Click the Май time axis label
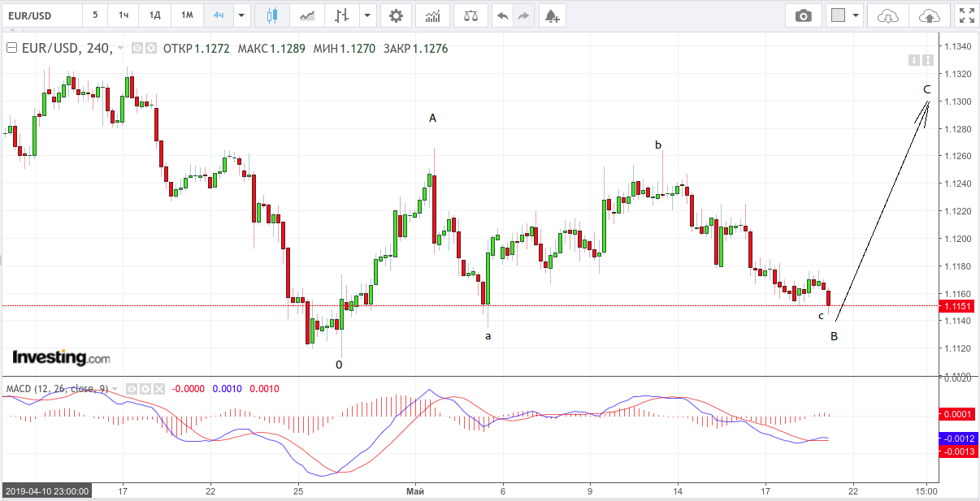This screenshot has height=501, width=980. coord(415,491)
